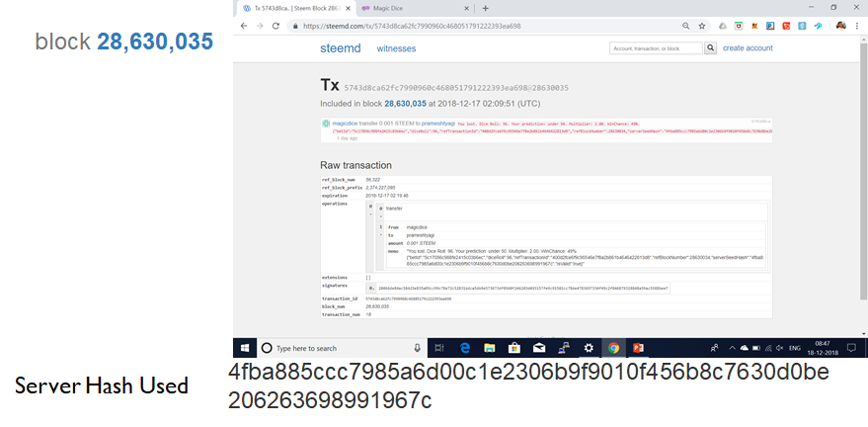Screen dimensions: 868x427
Task: Click the 1 day ago timestamp
Action: (347, 138)
